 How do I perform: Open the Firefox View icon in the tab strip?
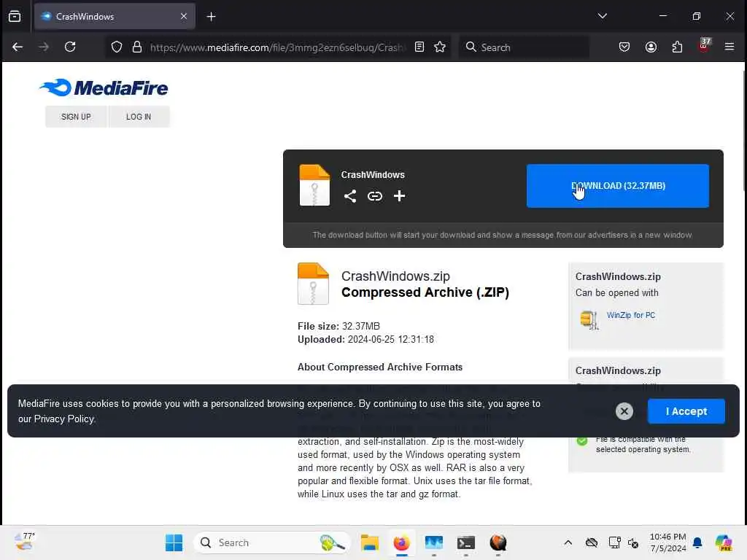click(x=15, y=16)
